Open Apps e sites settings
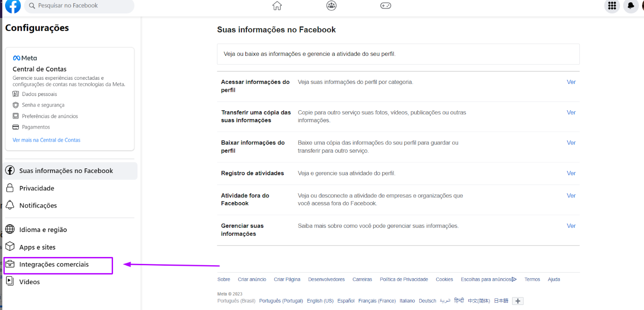Image resolution: width=644 pixels, height=310 pixels. (70, 247)
